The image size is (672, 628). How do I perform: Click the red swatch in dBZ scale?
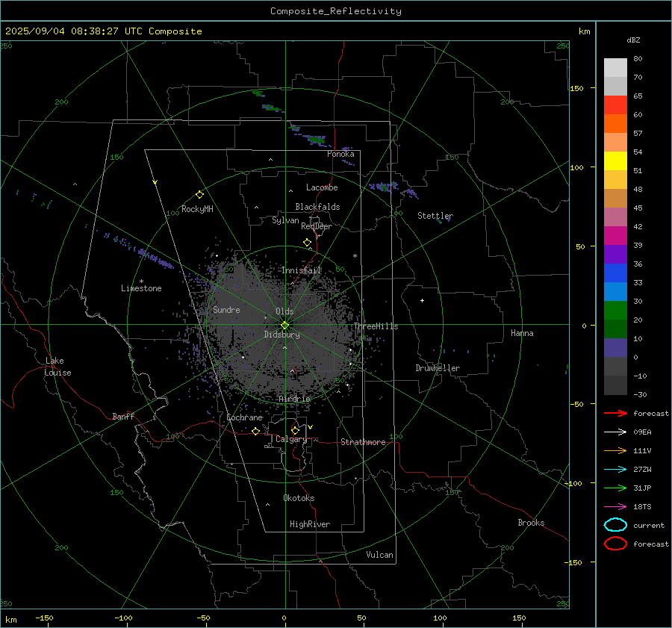(x=615, y=105)
